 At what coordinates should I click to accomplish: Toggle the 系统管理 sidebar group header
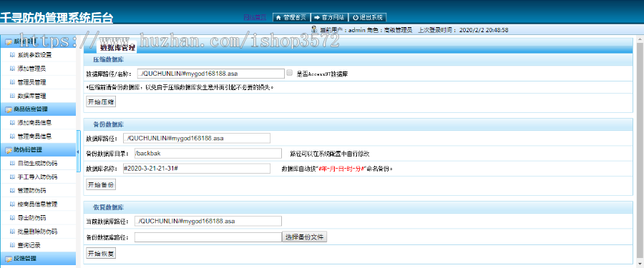[x=38, y=41]
